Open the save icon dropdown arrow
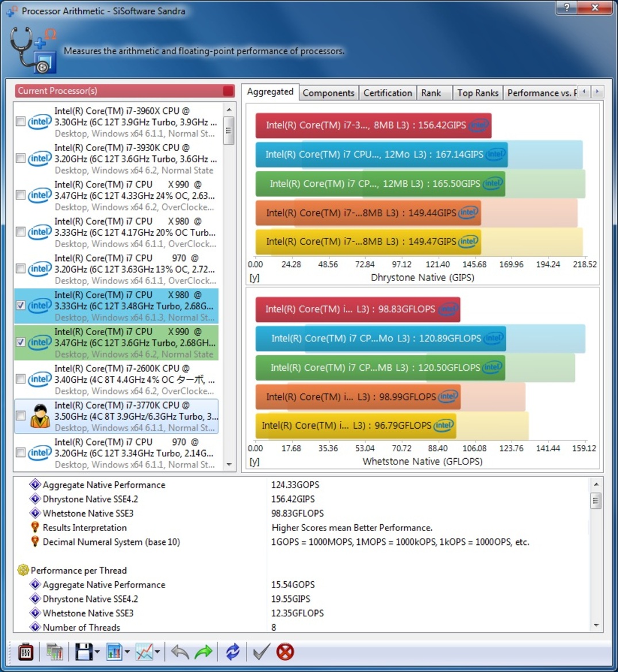 click(97, 652)
